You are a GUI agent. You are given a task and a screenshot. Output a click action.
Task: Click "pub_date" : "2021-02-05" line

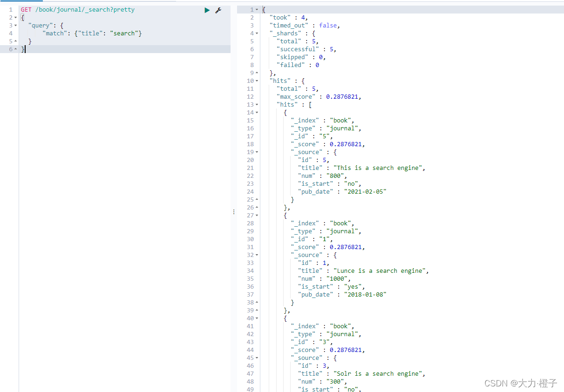tap(342, 191)
